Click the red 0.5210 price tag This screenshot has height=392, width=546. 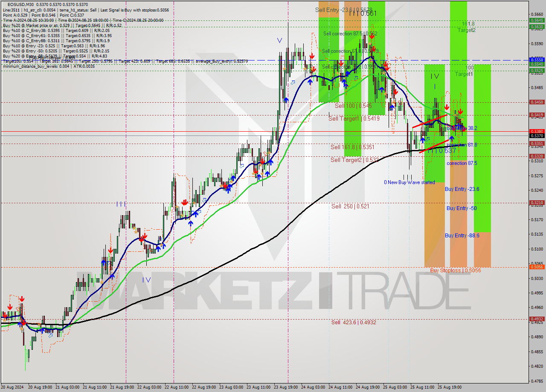pyautogui.click(x=536, y=203)
